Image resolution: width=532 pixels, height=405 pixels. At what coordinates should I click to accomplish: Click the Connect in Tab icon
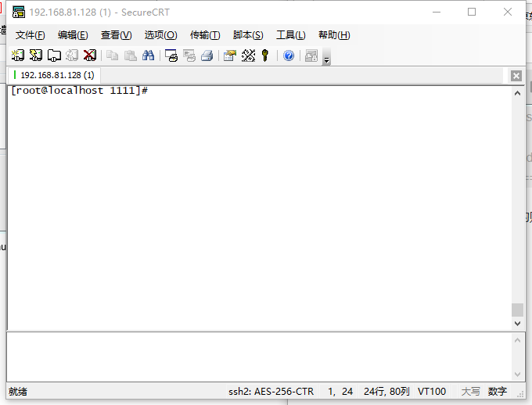click(x=54, y=56)
